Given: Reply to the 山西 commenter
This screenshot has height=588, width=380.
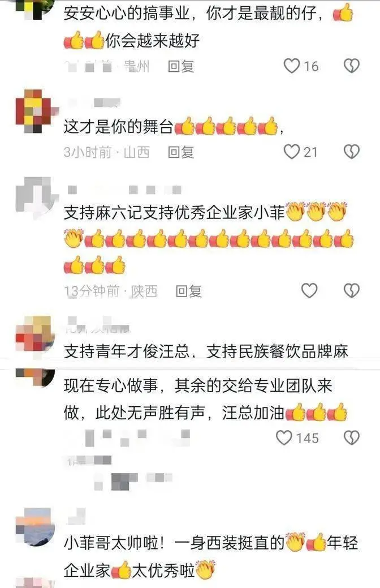Looking at the screenshot, I should click(x=180, y=152).
